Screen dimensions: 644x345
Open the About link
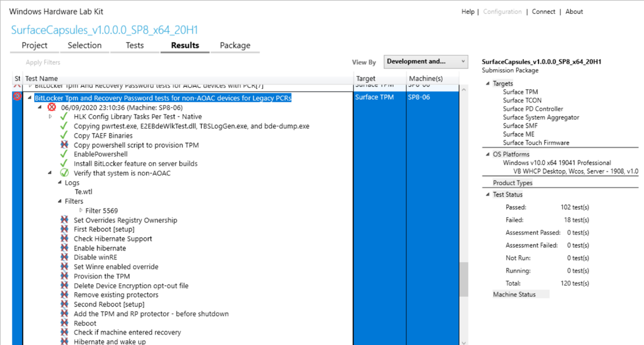[575, 12]
